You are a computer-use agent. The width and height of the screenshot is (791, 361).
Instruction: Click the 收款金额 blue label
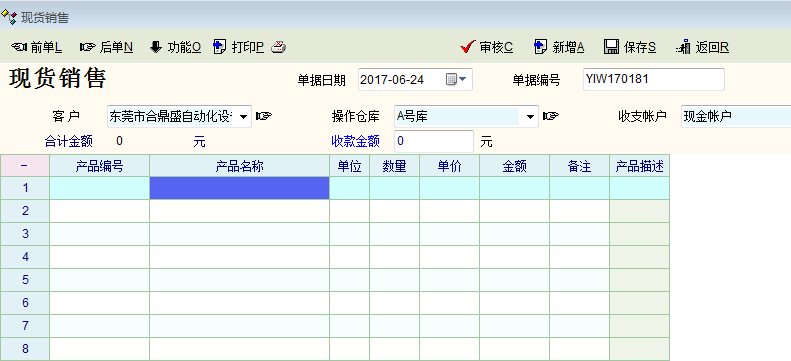tap(355, 141)
